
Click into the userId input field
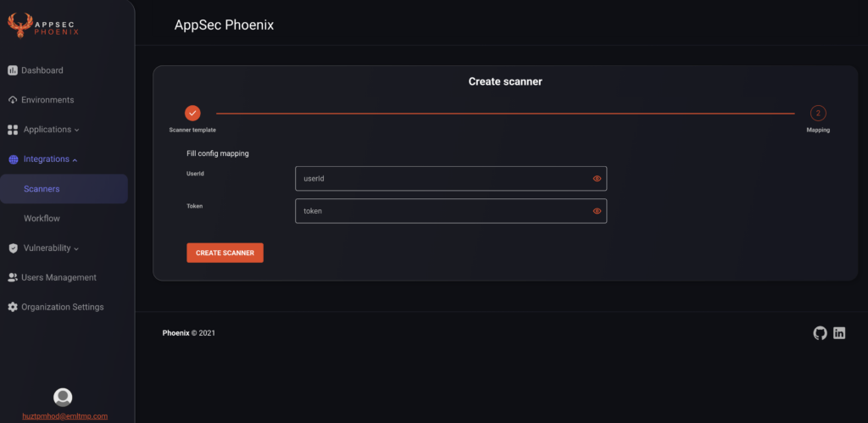[451, 179]
